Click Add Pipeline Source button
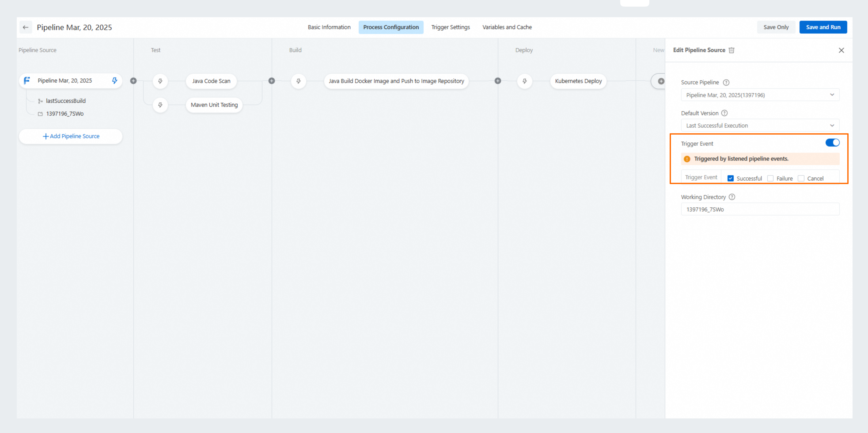Image resolution: width=868 pixels, height=433 pixels. coord(71,136)
